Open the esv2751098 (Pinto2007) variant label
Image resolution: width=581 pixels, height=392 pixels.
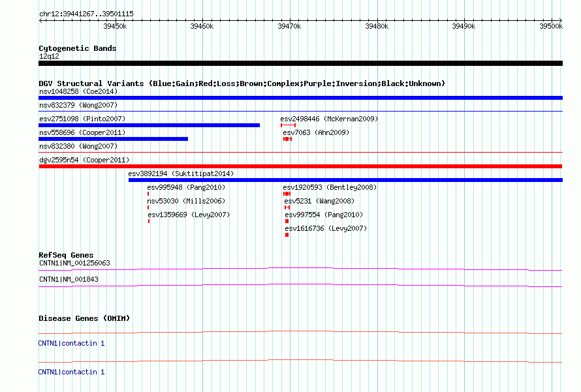[82, 119]
